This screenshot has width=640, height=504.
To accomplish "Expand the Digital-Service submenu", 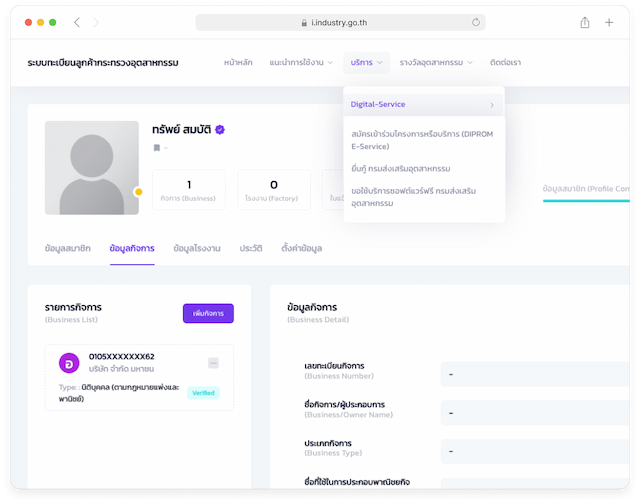I will [423, 104].
